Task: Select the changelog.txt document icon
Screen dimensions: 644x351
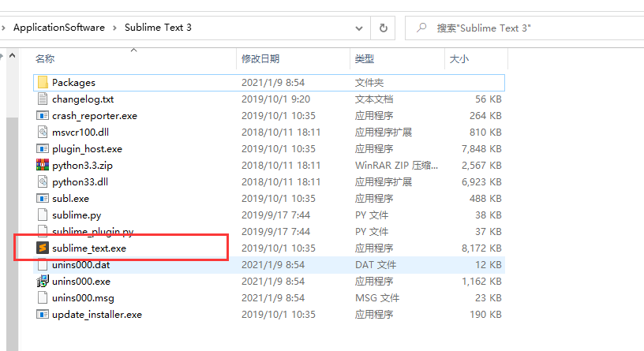Action: [43, 99]
